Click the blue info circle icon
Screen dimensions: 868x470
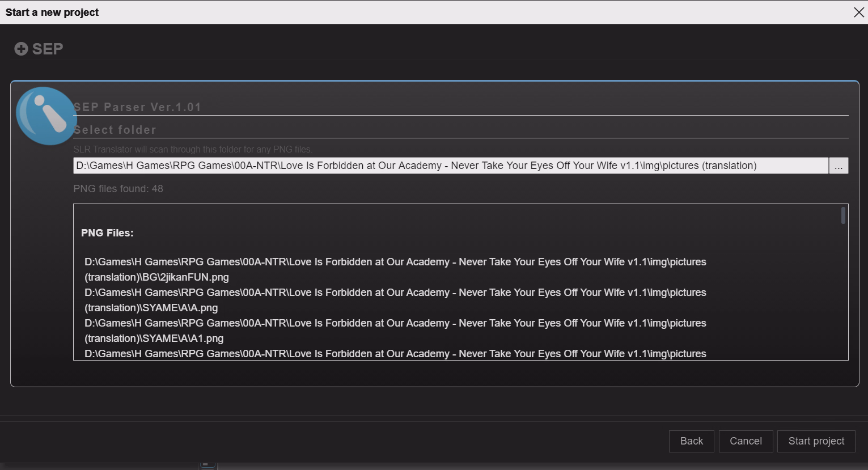coord(46,115)
